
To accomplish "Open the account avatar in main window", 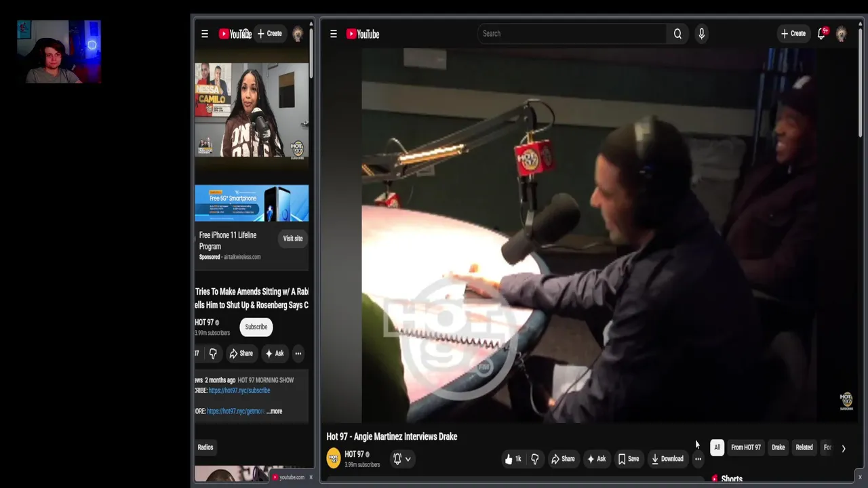I will 842,34.
